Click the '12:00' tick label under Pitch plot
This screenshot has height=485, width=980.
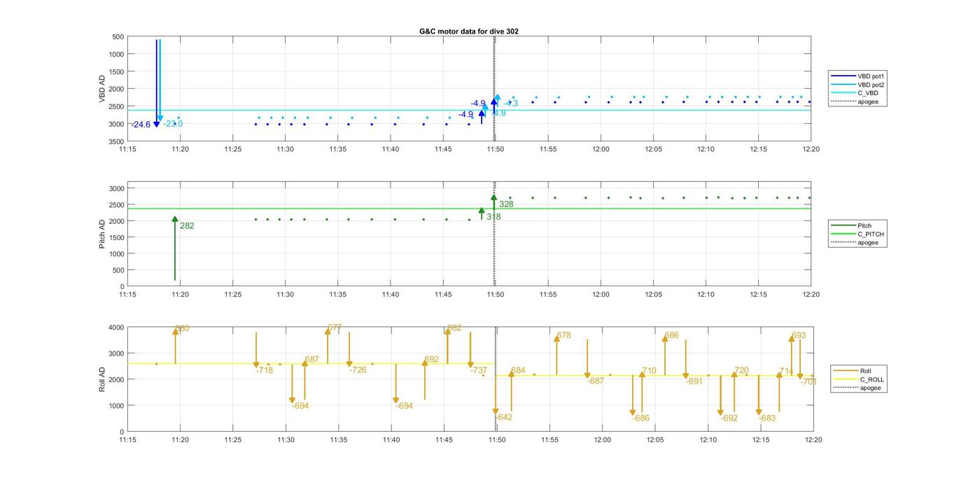point(601,295)
